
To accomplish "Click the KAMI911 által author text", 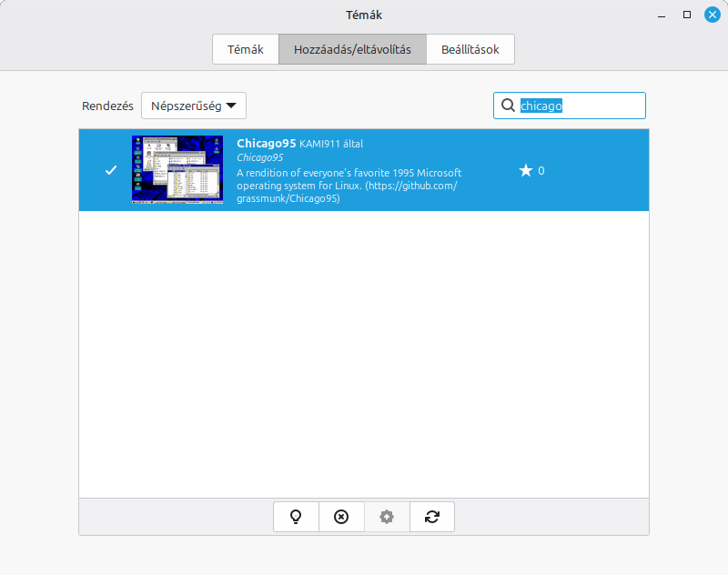I will 331,144.
